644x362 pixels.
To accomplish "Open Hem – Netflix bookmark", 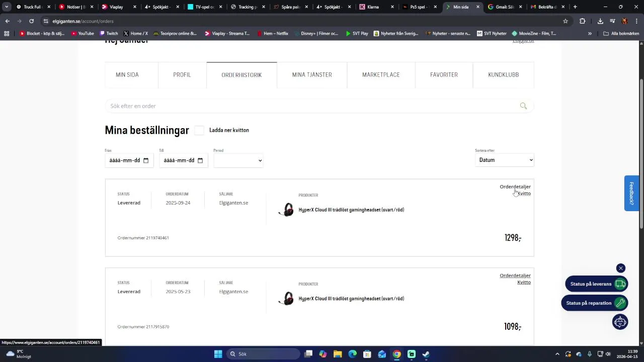I will 272,34.
